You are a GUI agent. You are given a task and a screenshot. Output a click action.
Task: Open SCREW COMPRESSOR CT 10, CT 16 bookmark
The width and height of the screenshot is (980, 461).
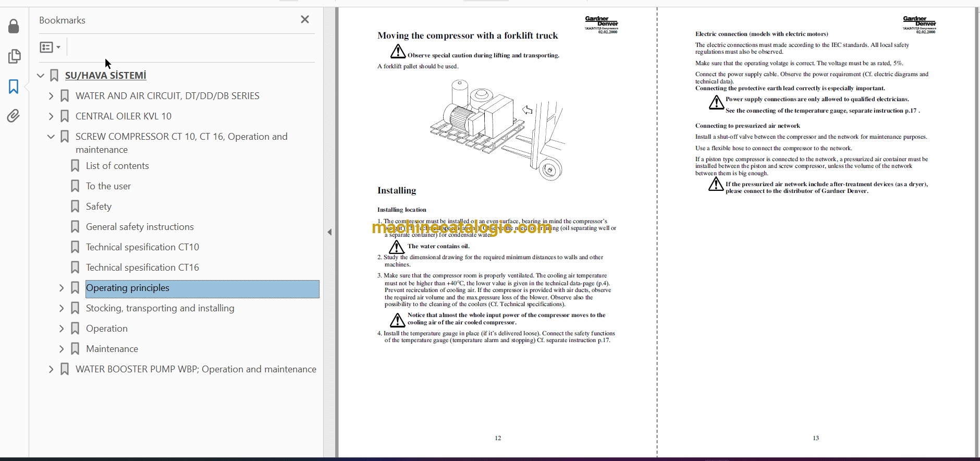[181, 143]
